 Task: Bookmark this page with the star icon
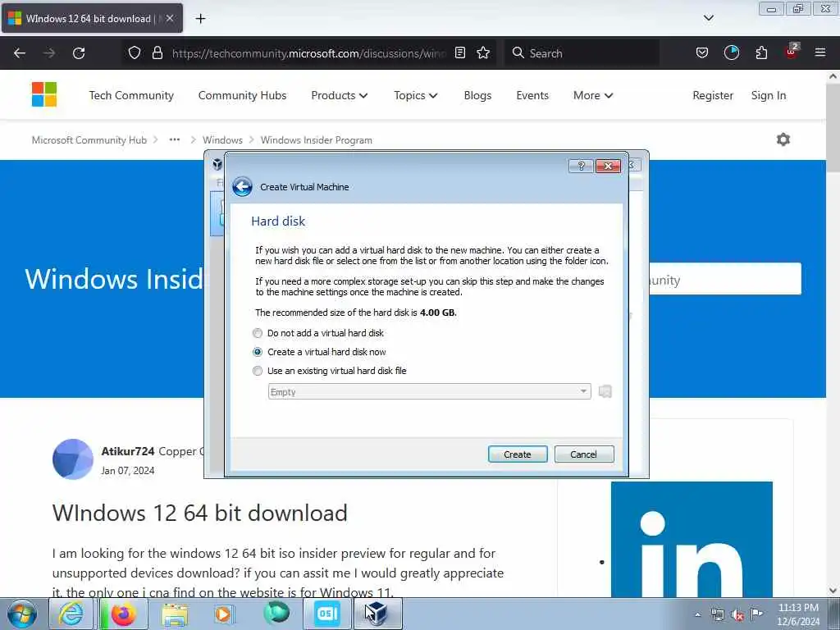pyautogui.click(x=483, y=53)
